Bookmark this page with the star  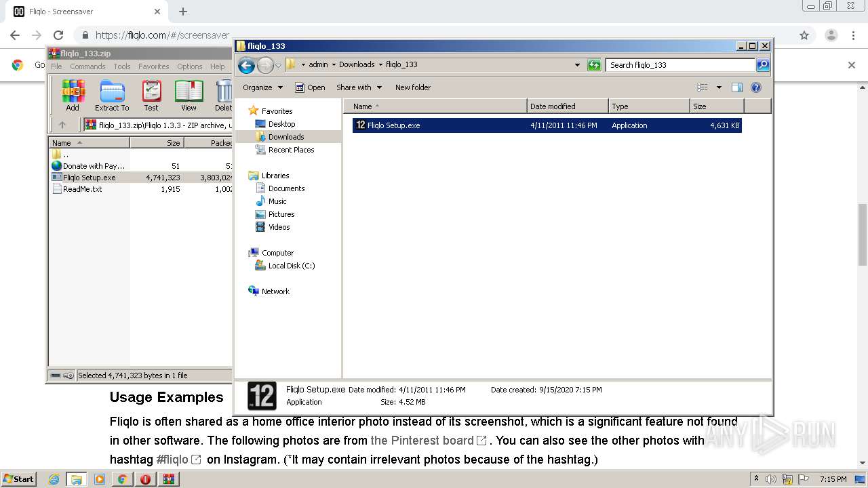pos(804,35)
